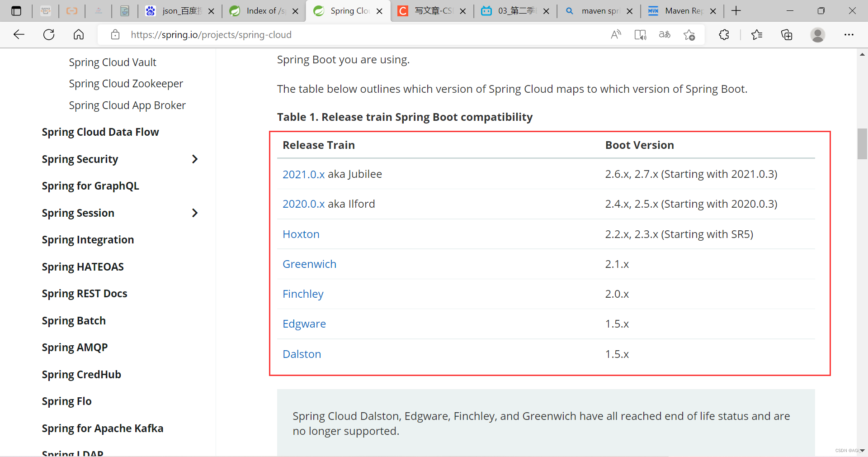Screen dimensions: 868x457
Task: Open the 2021.0.x release train link
Action: tap(303, 174)
